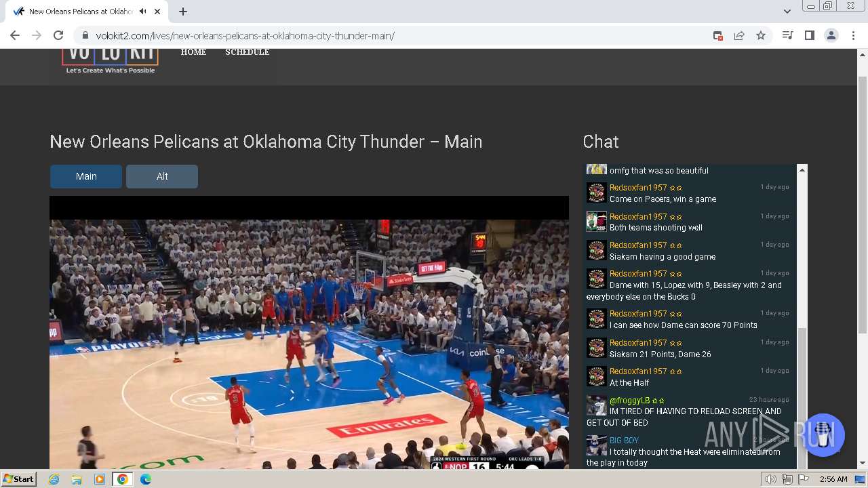Launch Internet Explorer from taskbar
This screenshot has width=868, height=488.
coord(54,479)
